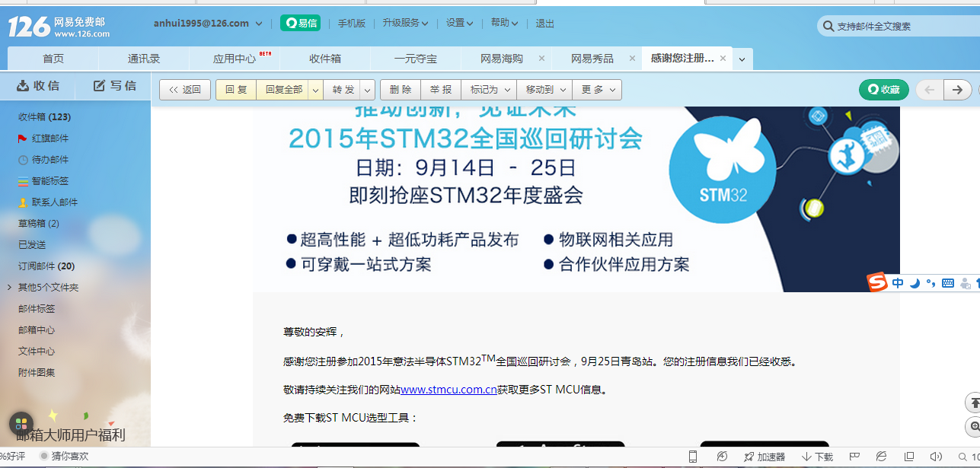
Task: Open the 附件图集 item
Action: (37, 373)
